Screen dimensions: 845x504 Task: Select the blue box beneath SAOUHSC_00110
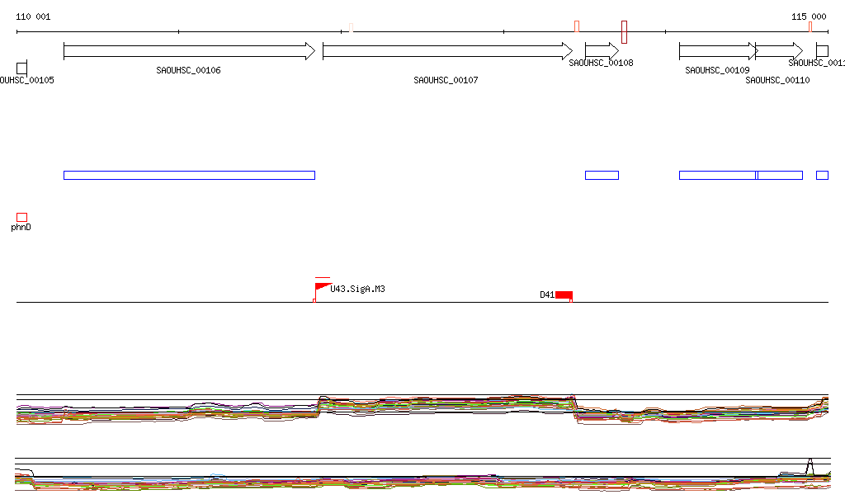click(780, 175)
